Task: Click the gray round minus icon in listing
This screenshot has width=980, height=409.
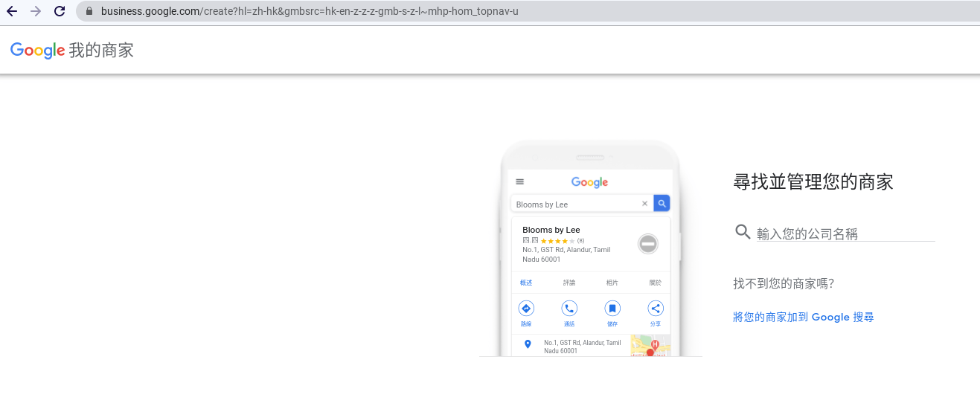Action: coord(648,243)
